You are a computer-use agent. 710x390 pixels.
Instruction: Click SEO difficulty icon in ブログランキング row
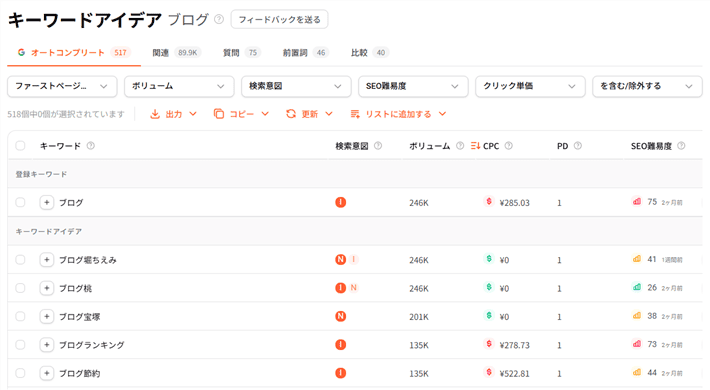coord(637,344)
